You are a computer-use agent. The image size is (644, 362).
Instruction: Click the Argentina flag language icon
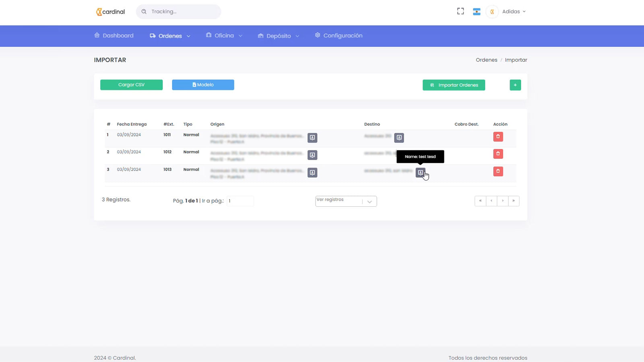(477, 12)
